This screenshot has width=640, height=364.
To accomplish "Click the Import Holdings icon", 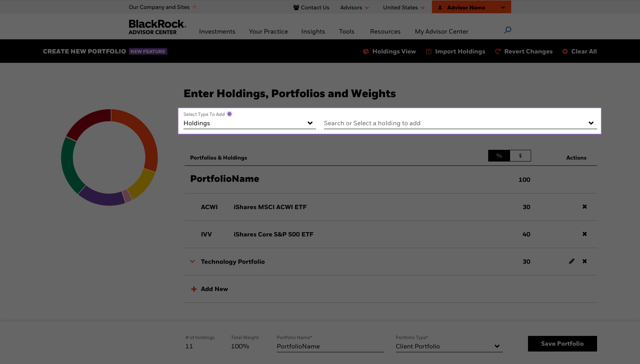I will click(428, 51).
